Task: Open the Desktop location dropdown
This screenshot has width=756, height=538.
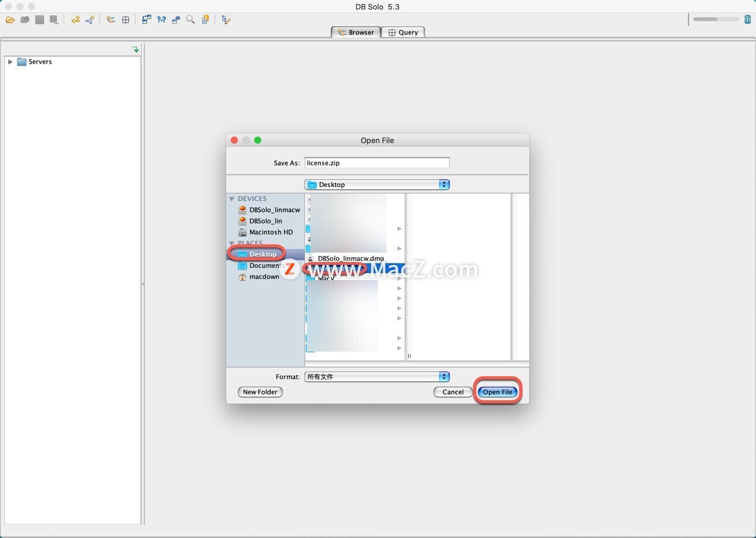Action: [377, 185]
